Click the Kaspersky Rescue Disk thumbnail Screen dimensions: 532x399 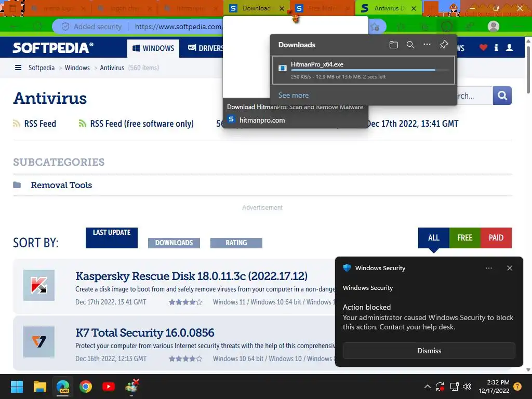tap(39, 285)
